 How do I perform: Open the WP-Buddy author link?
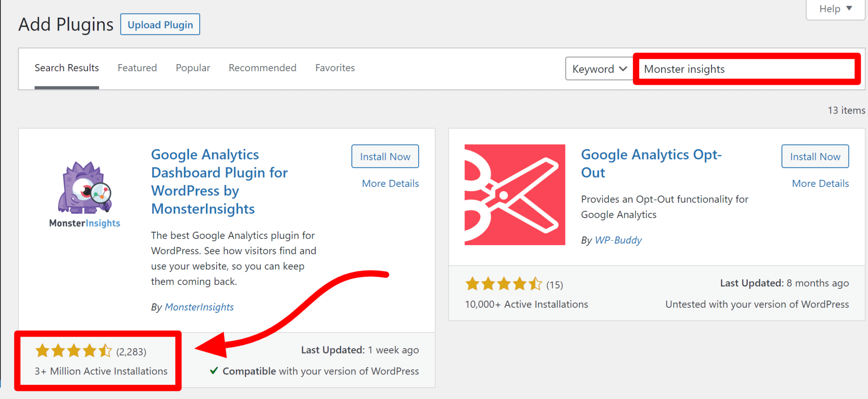click(618, 240)
